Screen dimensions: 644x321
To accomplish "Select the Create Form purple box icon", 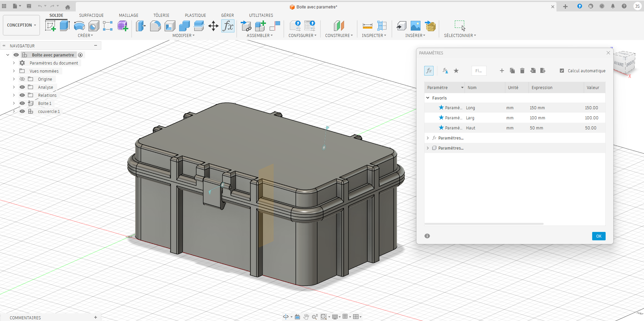I will pos(123,26).
